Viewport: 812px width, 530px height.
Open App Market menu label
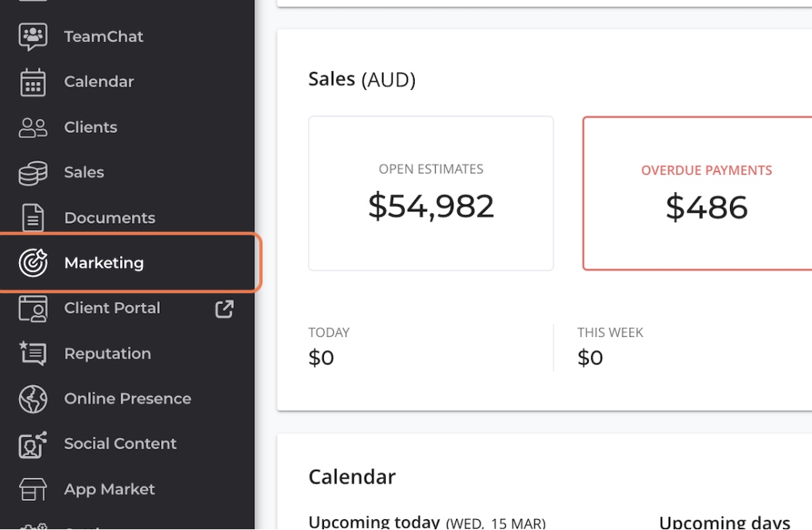pyautogui.click(x=109, y=489)
